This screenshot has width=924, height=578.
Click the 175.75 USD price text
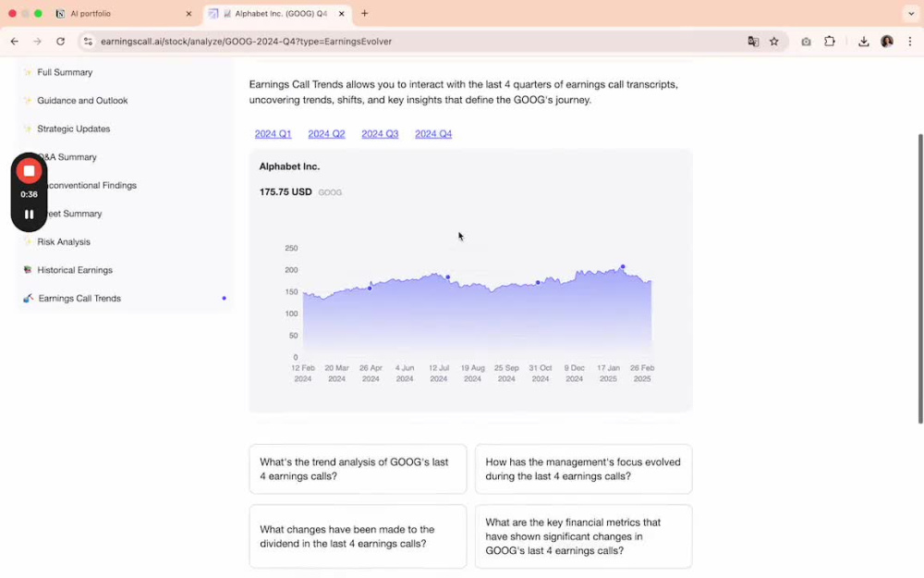click(x=286, y=191)
